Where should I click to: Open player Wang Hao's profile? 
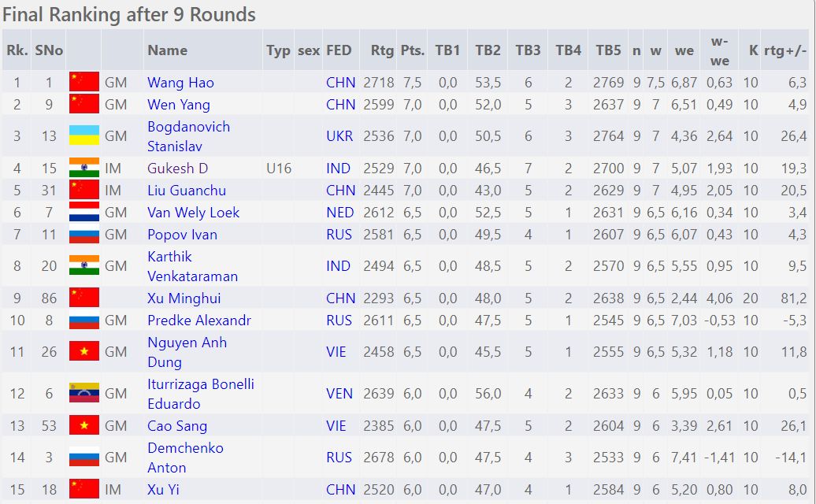coord(180,82)
